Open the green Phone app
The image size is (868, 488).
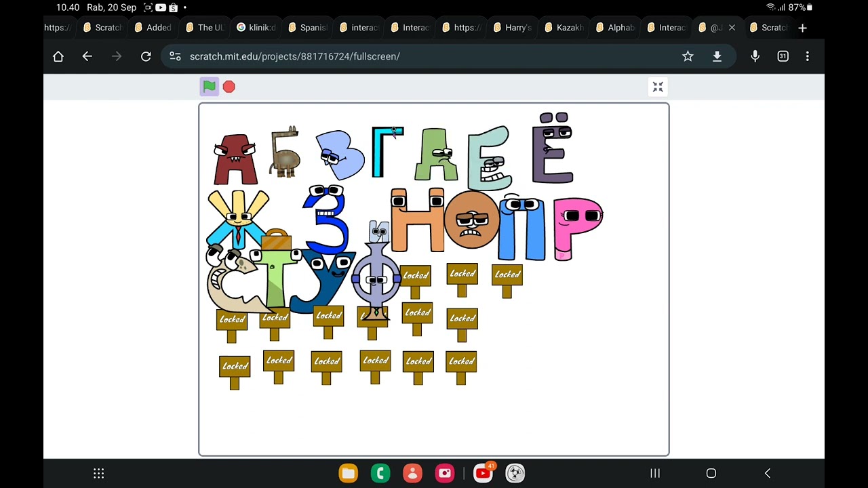pos(380,473)
